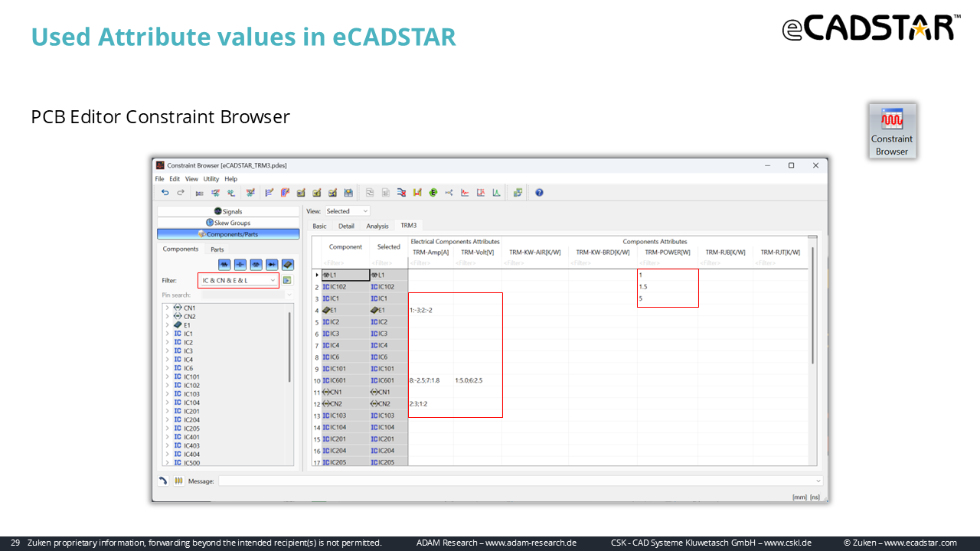Image resolution: width=980 pixels, height=551 pixels.
Task: Click the table's vertical scrollbar
Action: coord(812,306)
